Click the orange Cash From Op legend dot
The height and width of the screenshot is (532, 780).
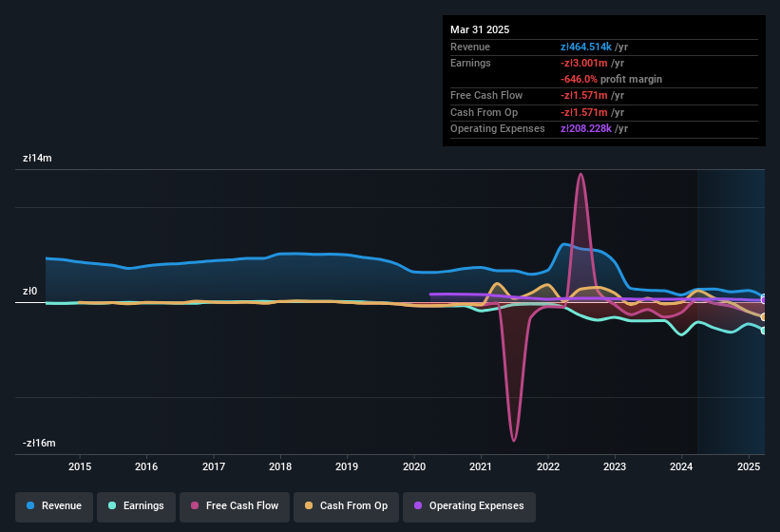309,505
